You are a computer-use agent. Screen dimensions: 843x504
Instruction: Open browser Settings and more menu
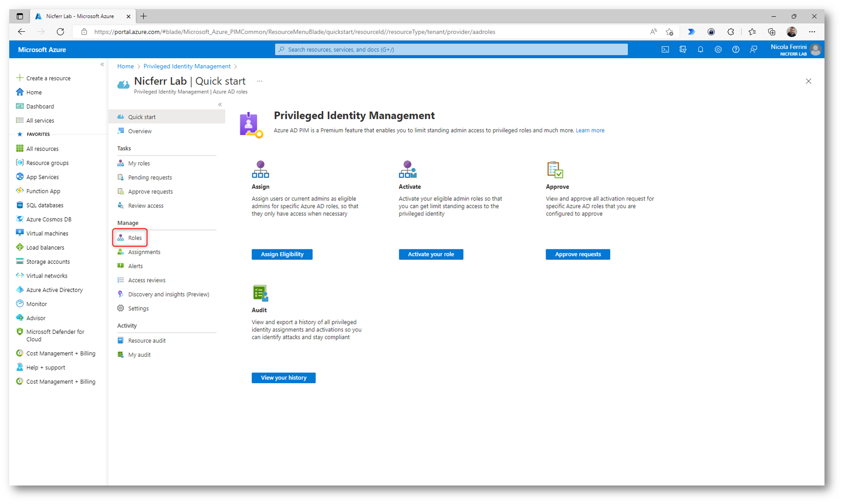click(x=812, y=32)
